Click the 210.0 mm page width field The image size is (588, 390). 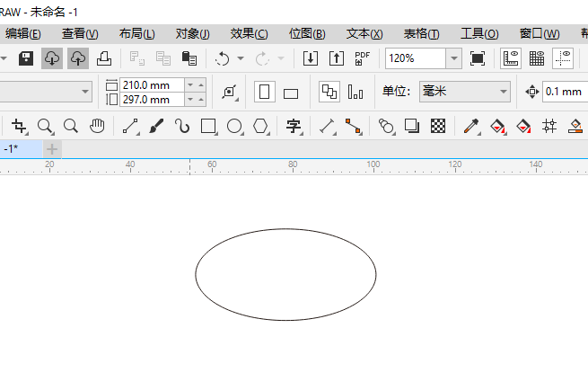tap(152, 85)
